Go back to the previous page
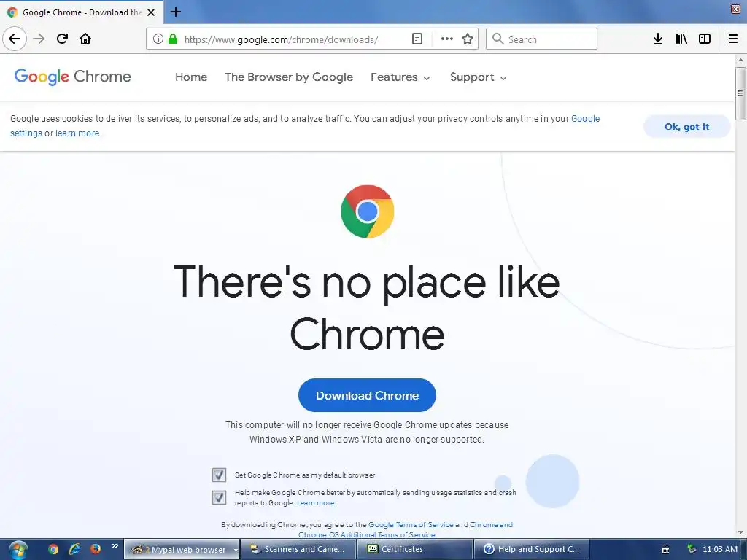Viewport: 747px width, 560px height. tap(15, 39)
